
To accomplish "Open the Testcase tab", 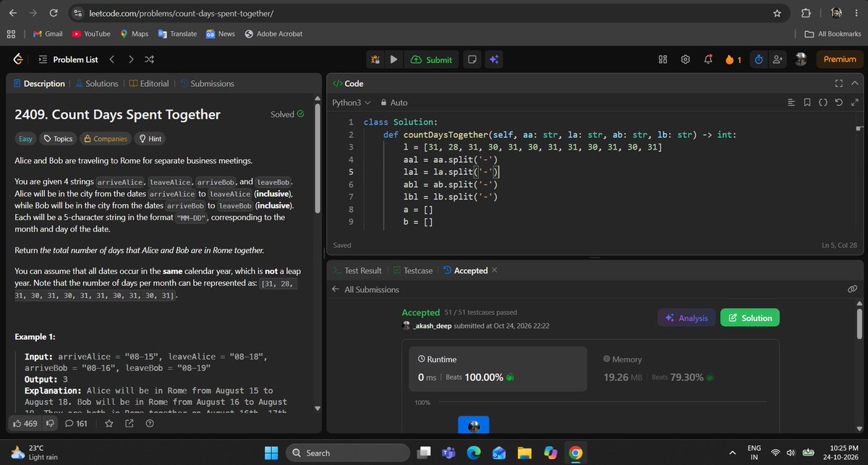I will click(x=412, y=270).
